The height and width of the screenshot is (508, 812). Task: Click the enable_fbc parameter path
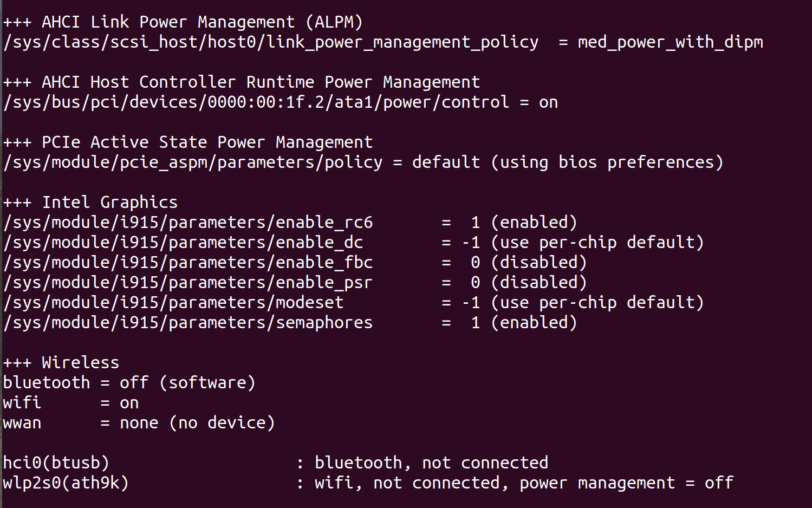pyautogui.click(x=188, y=263)
